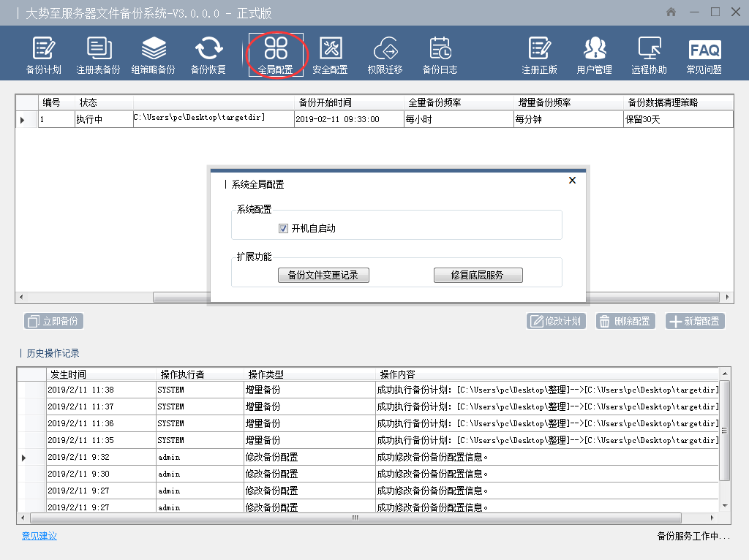The height and width of the screenshot is (560, 749).
Task: Open 组策略备份 group policy backup
Action: pyautogui.click(x=153, y=55)
